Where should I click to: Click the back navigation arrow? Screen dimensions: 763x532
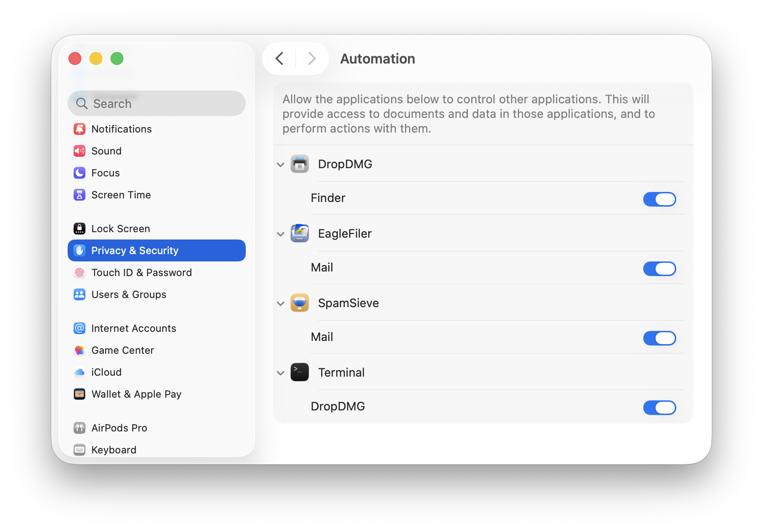280,58
